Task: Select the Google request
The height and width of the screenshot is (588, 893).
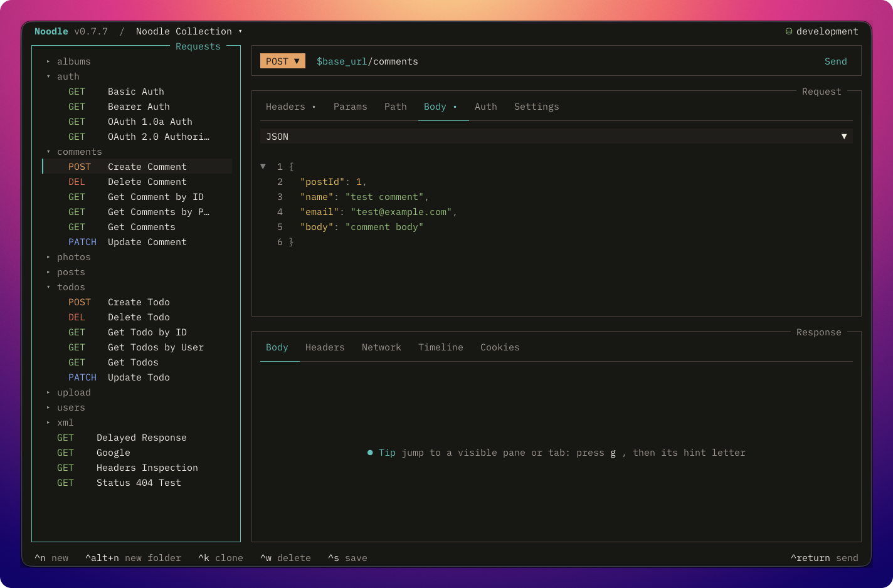Action: pos(138,453)
